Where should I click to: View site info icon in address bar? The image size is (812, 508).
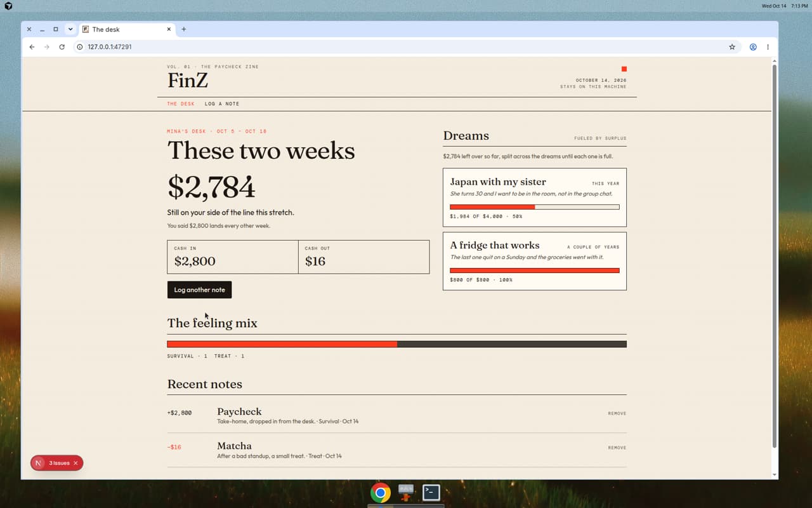click(80, 47)
